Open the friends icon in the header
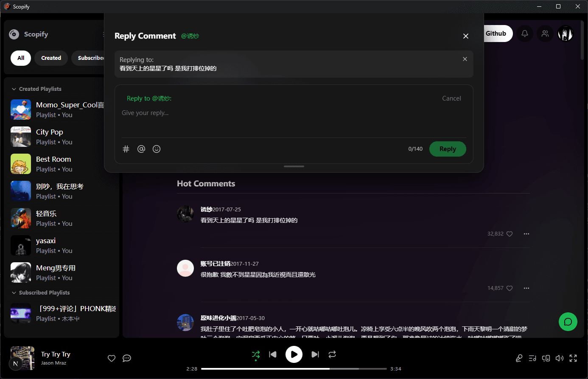588x379 pixels. pos(545,34)
